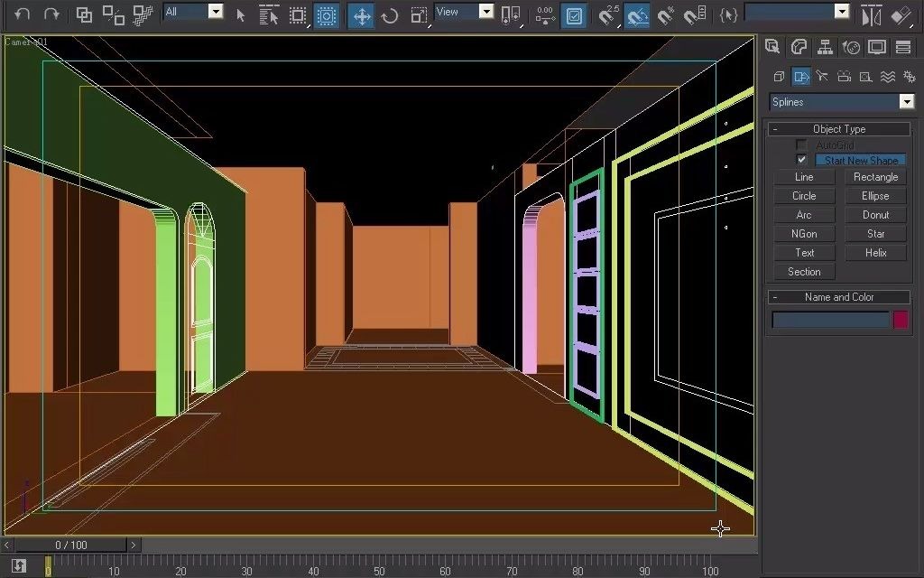Open the View reference coordinate dropdown

[x=486, y=12]
